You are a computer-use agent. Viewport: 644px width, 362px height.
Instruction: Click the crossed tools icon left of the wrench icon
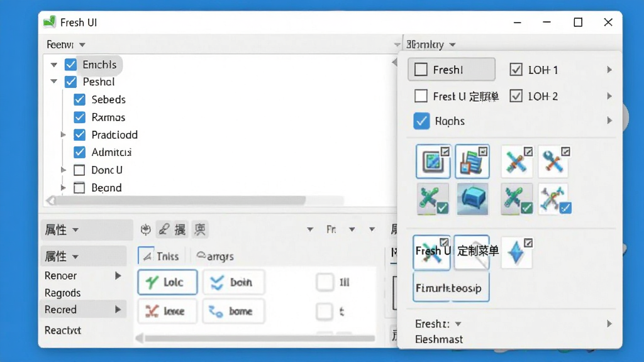point(517,162)
